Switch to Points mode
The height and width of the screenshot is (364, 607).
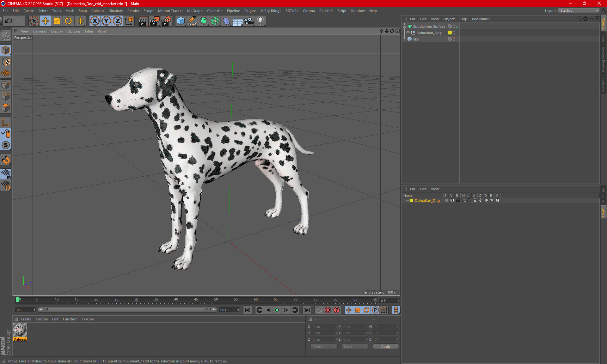(6, 85)
